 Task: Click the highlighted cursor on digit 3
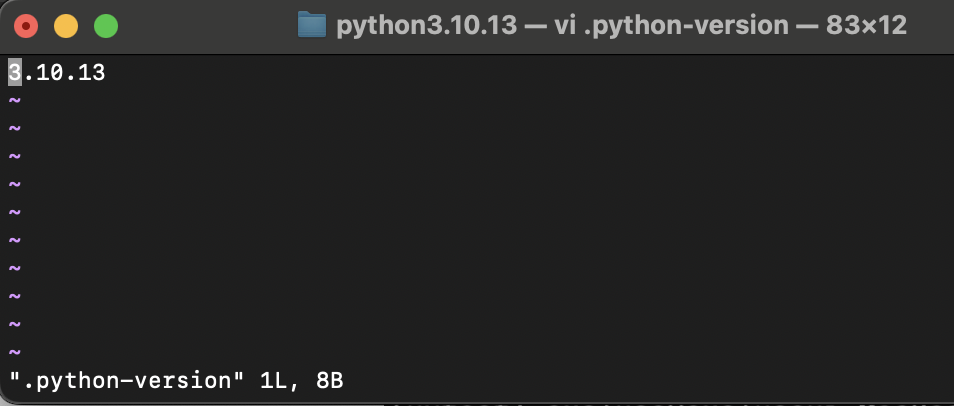[x=15, y=72]
